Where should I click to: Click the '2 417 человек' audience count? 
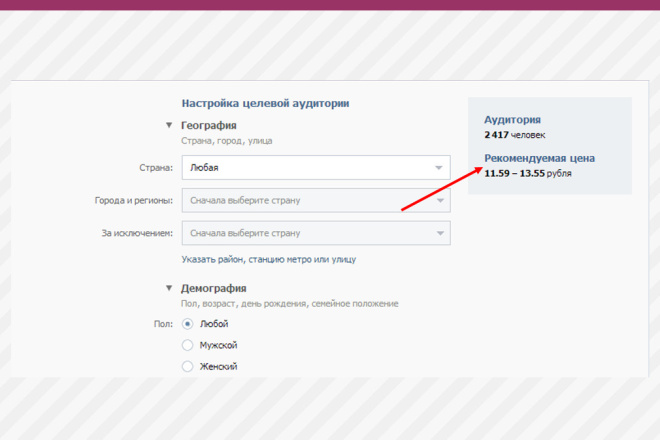point(514,135)
